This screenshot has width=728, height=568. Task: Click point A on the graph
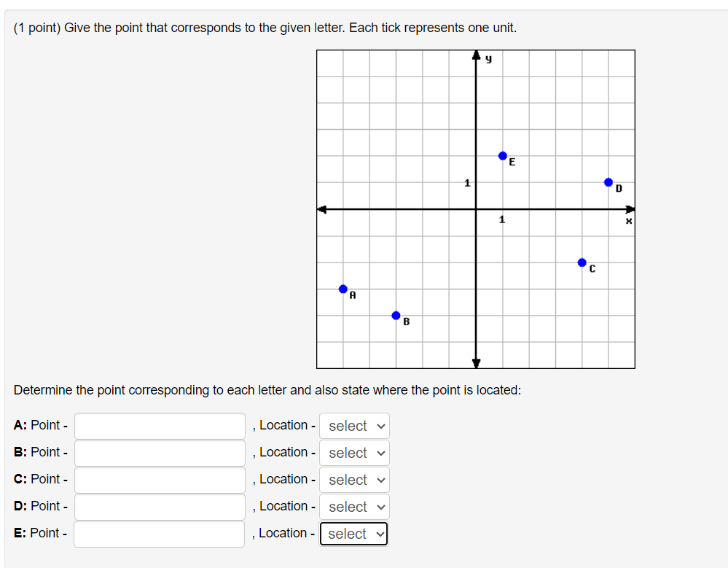click(x=343, y=289)
